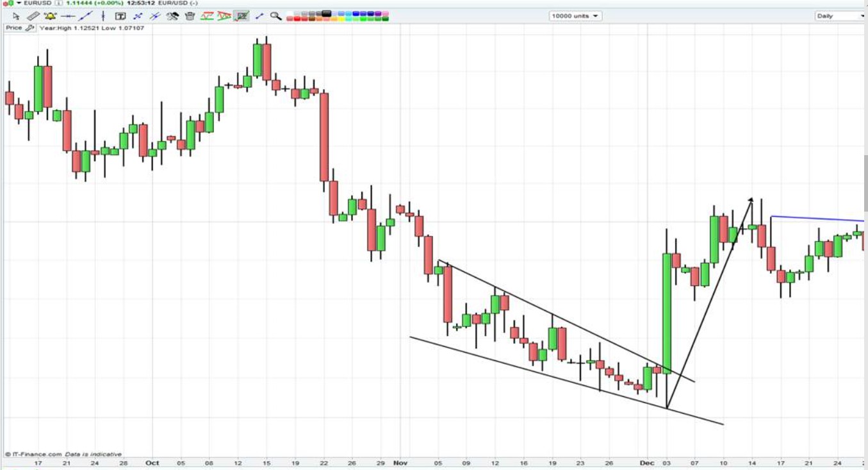Click the EURUSD symbol name in title
Viewport: 868px width, 470px height.
point(38,3)
